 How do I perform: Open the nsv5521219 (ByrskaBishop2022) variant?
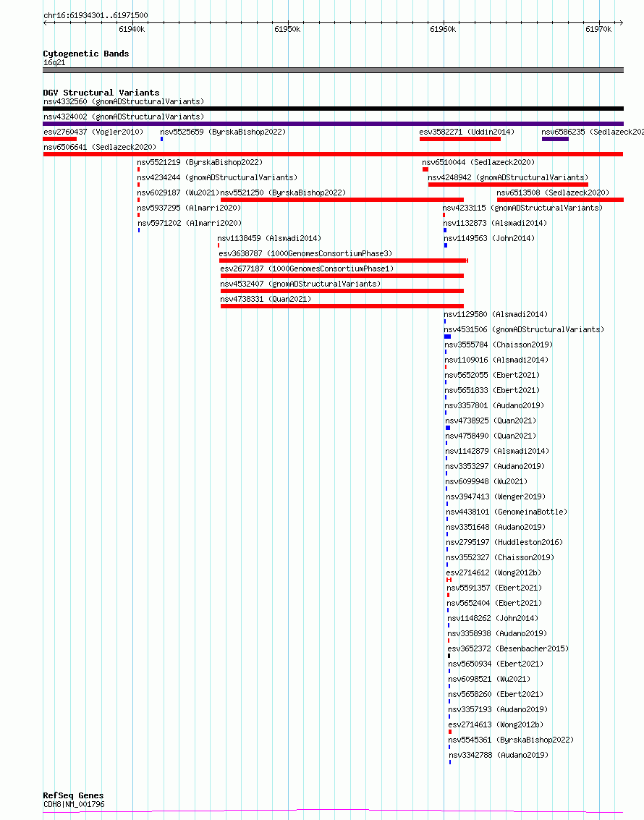(x=200, y=162)
